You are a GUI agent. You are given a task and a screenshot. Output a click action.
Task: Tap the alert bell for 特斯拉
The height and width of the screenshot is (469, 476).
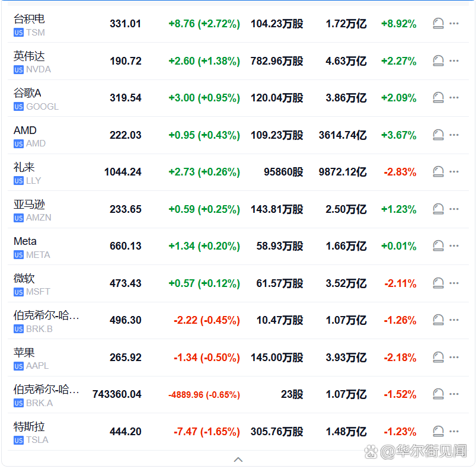[438, 431]
